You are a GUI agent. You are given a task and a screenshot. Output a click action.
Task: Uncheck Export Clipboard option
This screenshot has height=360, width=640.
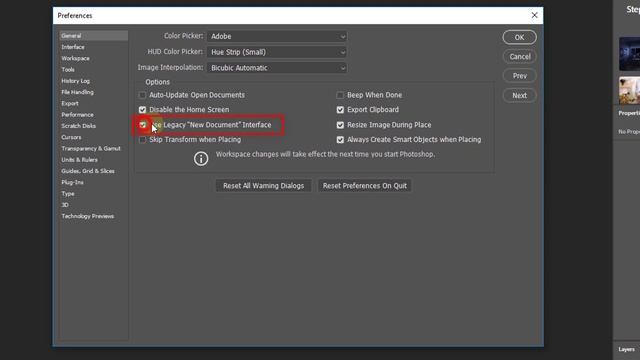tap(340, 110)
